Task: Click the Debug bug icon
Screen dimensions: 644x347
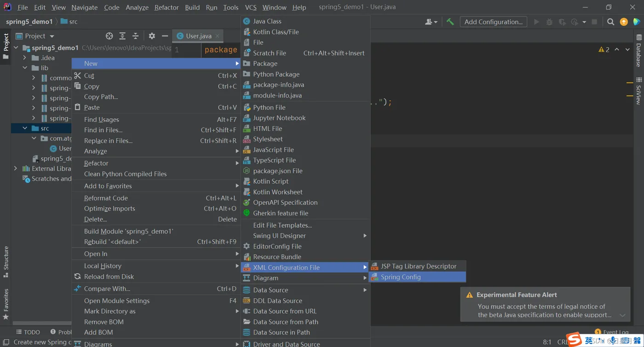Action: tap(549, 22)
